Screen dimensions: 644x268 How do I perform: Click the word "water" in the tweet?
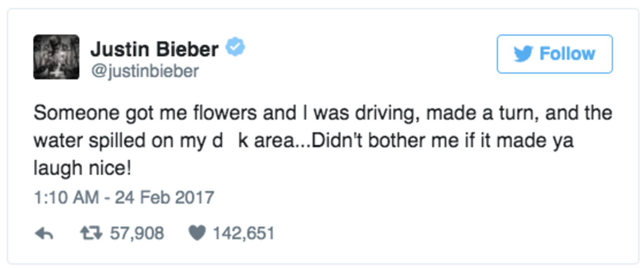(55, 141)
